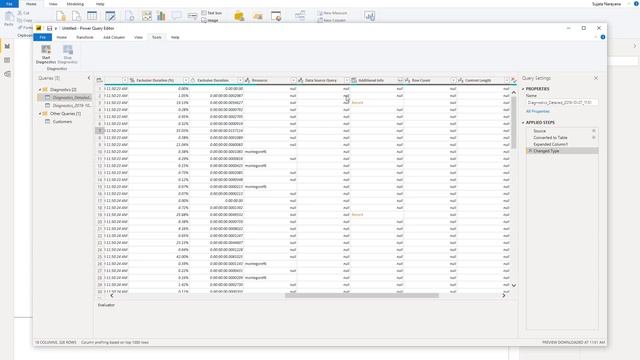The width and height of the screenshot is (640, 360).
Task: Open All Properties link
Action: pos(538,111)
